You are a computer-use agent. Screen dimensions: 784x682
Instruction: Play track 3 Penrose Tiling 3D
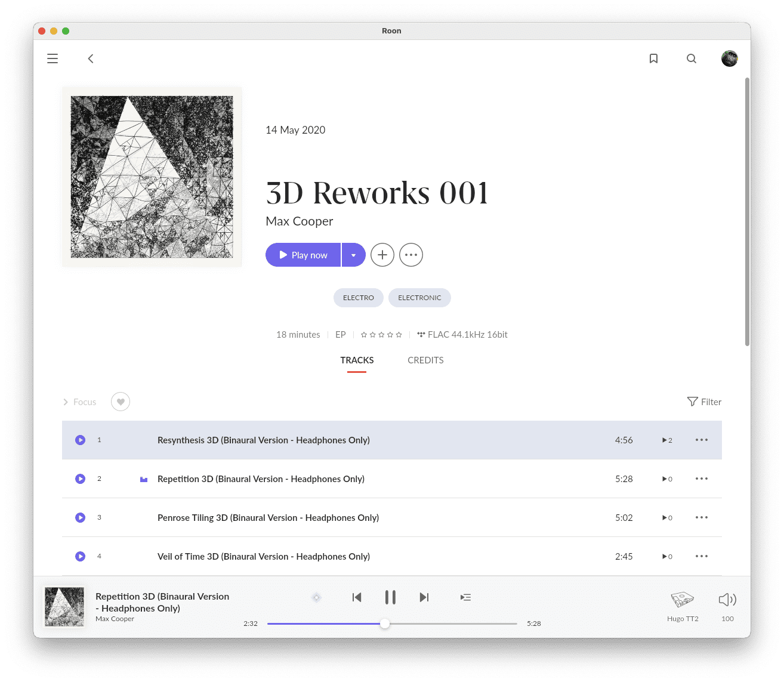(x=81, y=518)
